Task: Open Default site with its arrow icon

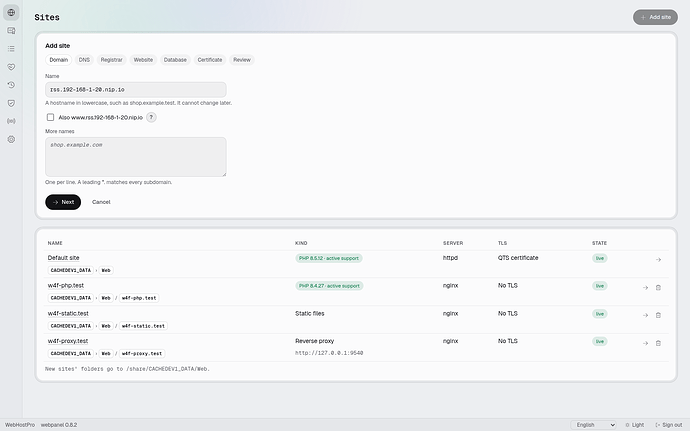Action: 658,260
